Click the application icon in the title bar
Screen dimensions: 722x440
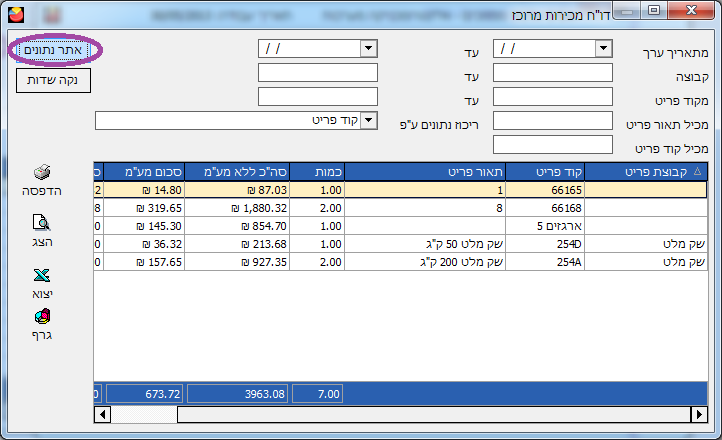coord(19,13)
